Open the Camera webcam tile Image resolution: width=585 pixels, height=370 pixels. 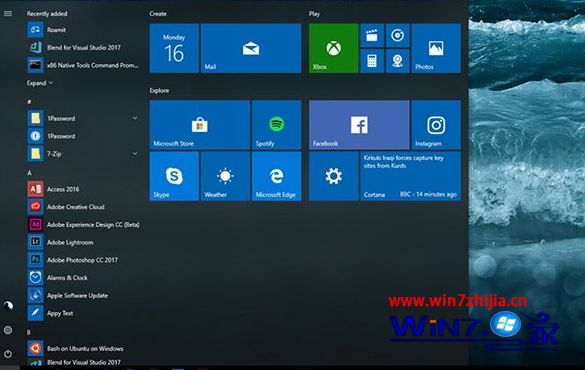[x=397, y=61]
